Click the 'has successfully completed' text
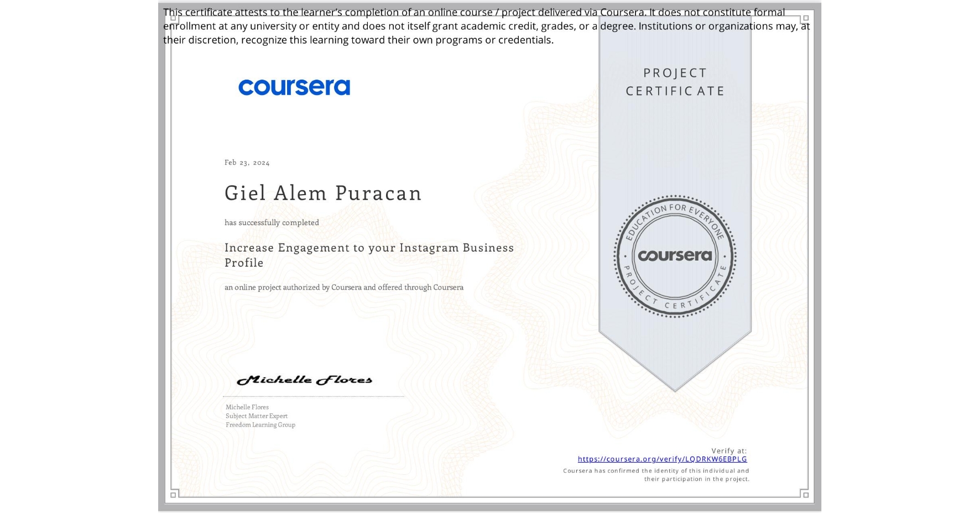 click(272, 222)
